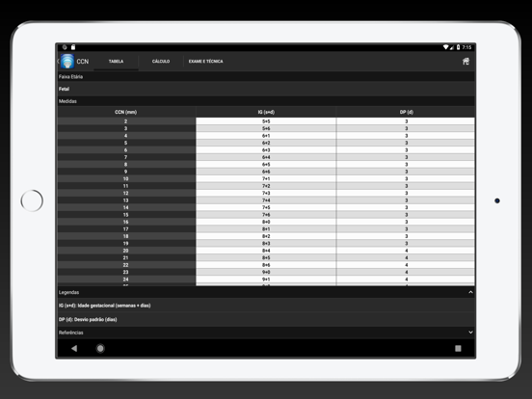Select CCN row value 20
This screenshot has height=399, width=532.
tap(126, 251)
